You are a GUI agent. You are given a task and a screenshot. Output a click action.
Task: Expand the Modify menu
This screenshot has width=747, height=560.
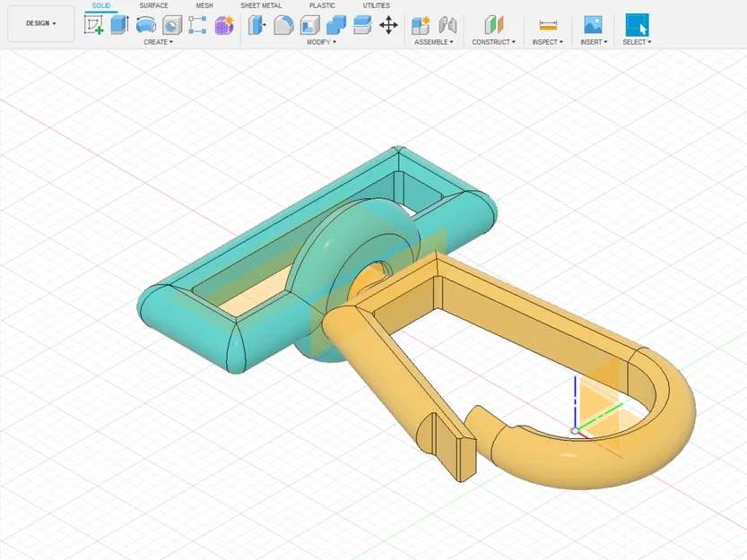click(x=322, y=42)
